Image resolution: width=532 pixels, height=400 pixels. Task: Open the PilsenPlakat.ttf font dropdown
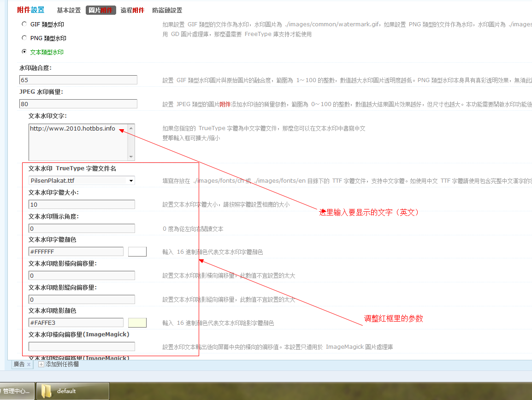tap(82, 181)
